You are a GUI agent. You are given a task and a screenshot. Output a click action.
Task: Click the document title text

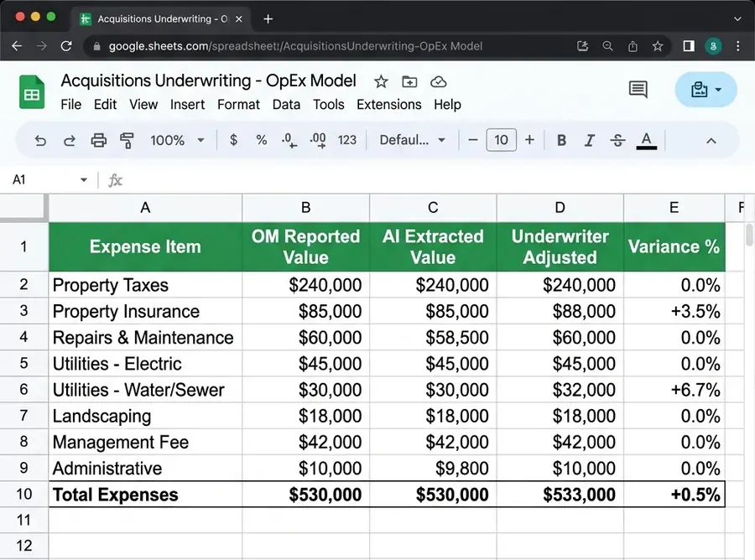pos(209,80)
